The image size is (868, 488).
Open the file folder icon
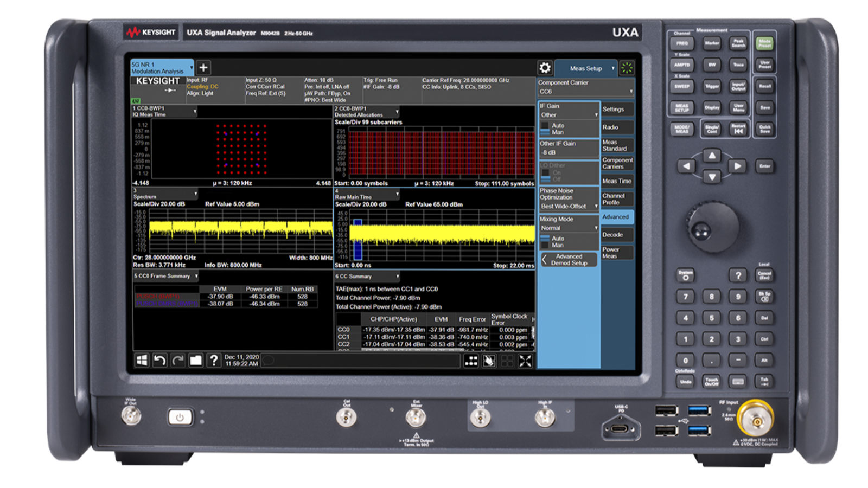(x=195, y=361)
